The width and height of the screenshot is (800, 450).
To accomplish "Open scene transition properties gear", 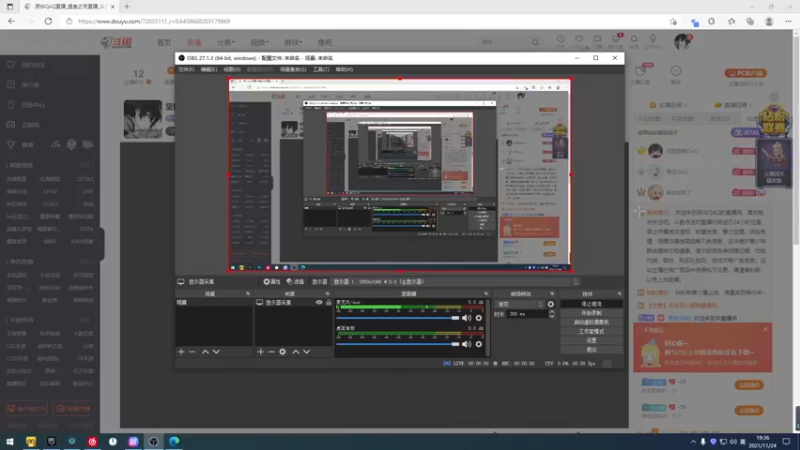I will coord(551,304).
